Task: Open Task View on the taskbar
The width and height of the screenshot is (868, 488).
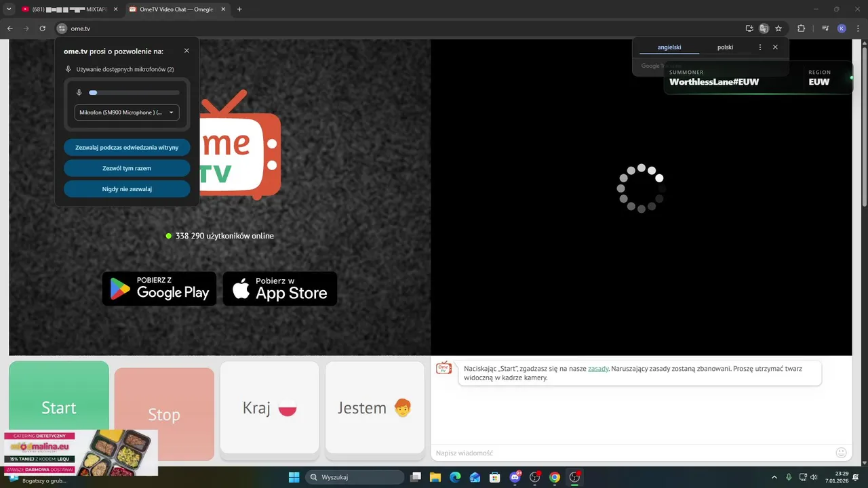Action: click(416, 477)
